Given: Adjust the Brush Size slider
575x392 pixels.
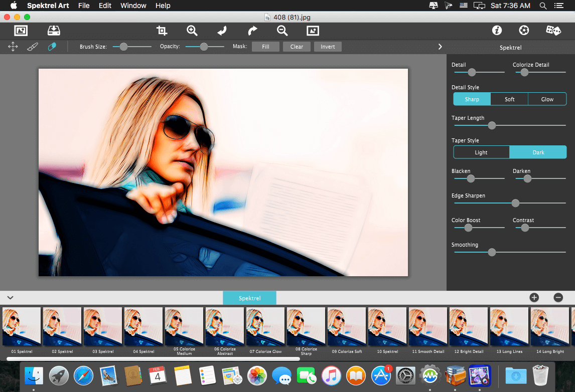Looking at the screenshot, I should 123,47.
